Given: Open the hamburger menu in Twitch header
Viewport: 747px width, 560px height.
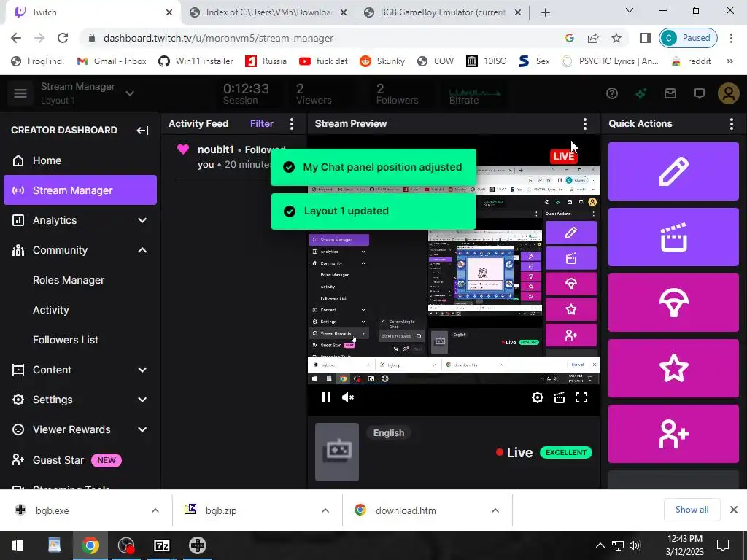Looking at the screenshot, I should click(20, 93).
